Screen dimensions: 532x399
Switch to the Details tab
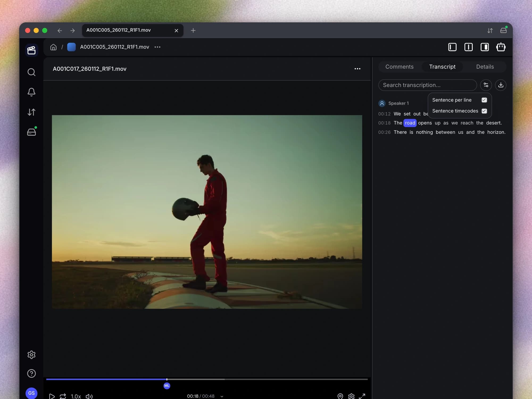tap(485, 67)
